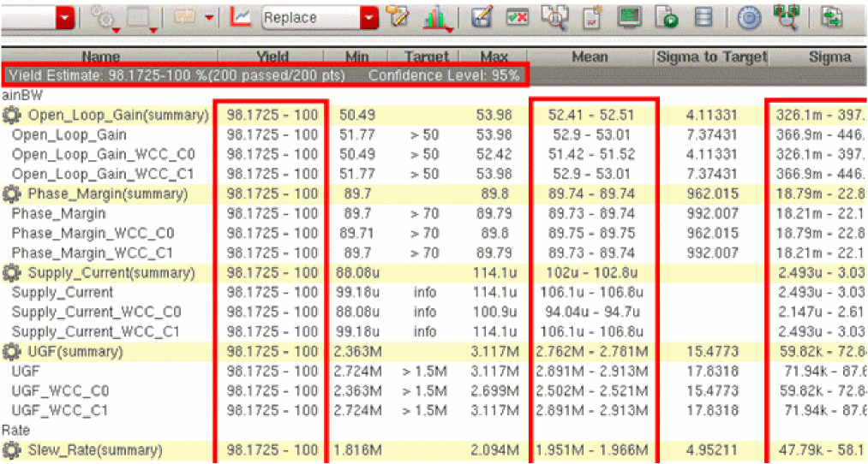Image resolution: width=868 pixels, height=464 pixels.
Task: Click the 88.08u Min value in Supply_Current_WCC_C0
Action: [x=357, y=312]
